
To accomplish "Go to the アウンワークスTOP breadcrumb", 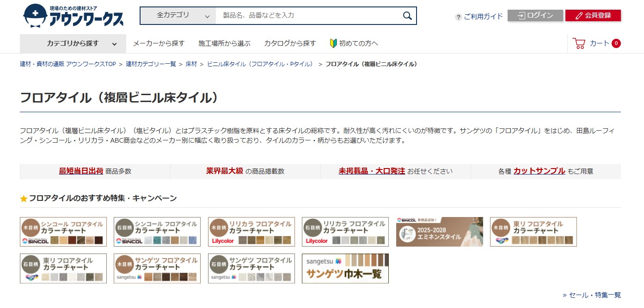I will point(68,64).
